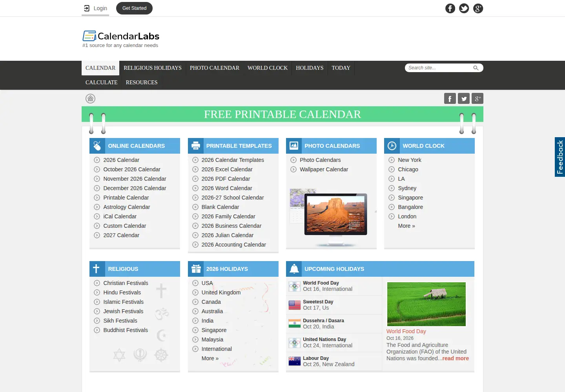Focus the Search site input field
Screen dimensions: 565x392
(439, 68)
